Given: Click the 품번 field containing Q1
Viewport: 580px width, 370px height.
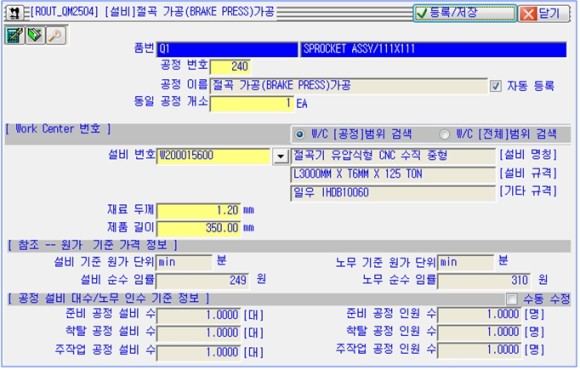Looking at the screenshot, I should tap(227, 49).
